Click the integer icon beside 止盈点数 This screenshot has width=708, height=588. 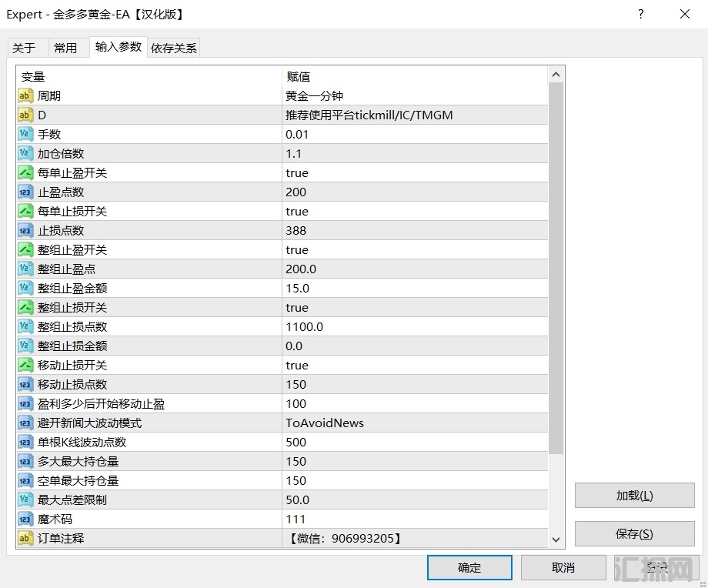tap(25, 192)
